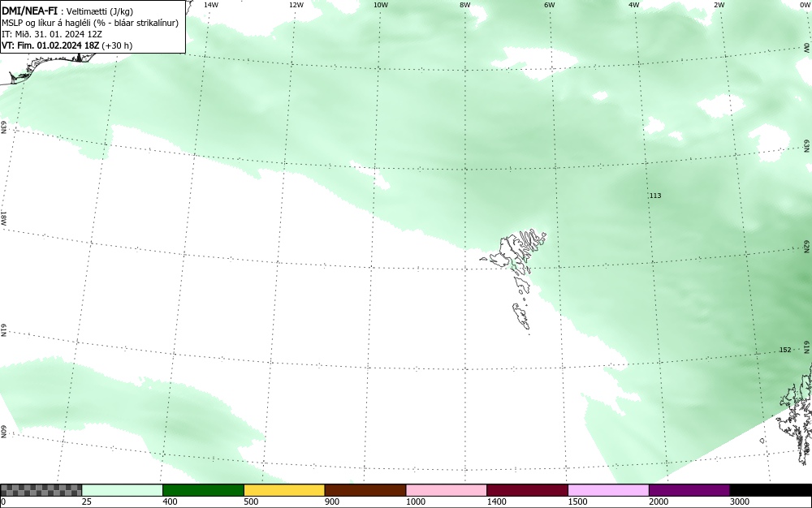Click the gray checkered 0–25 legend swatch

point(41,490)
